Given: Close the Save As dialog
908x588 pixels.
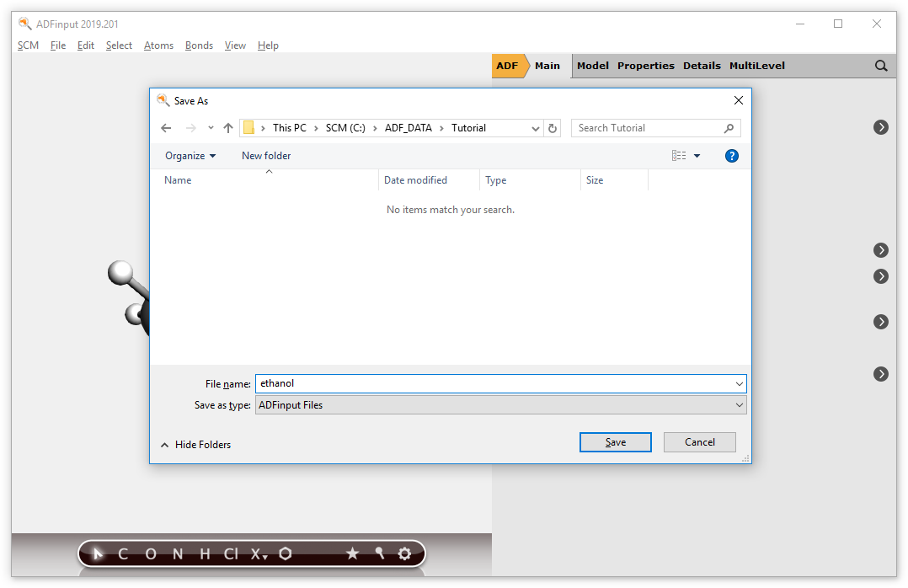Looking at the screenshot, I should click(739, 101).
